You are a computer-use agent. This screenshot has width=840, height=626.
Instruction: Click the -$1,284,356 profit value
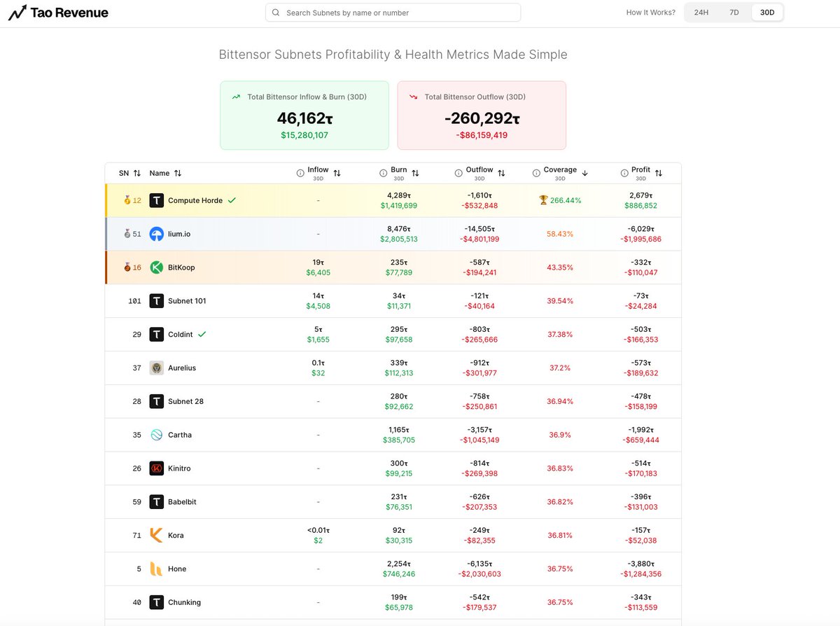(640, 574)
